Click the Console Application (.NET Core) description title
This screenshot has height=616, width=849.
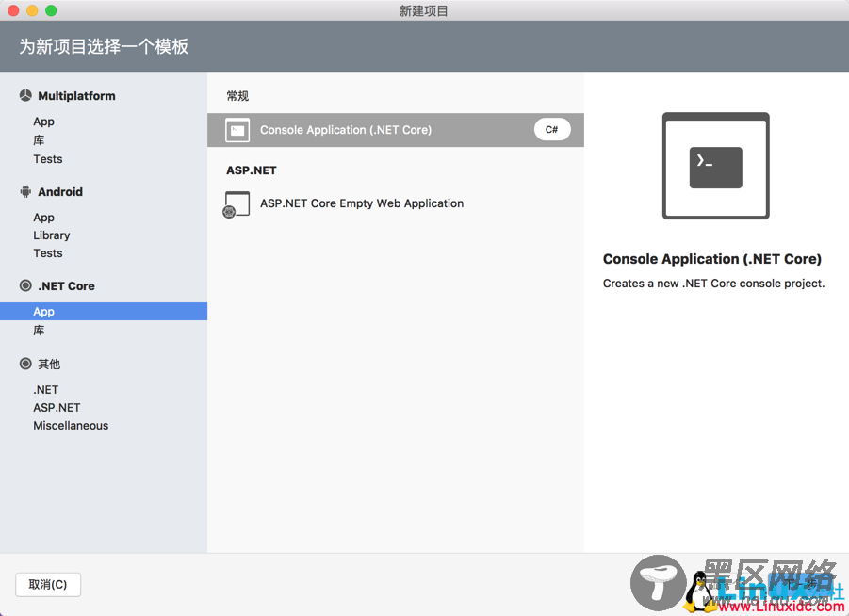[x=712, y=259]
